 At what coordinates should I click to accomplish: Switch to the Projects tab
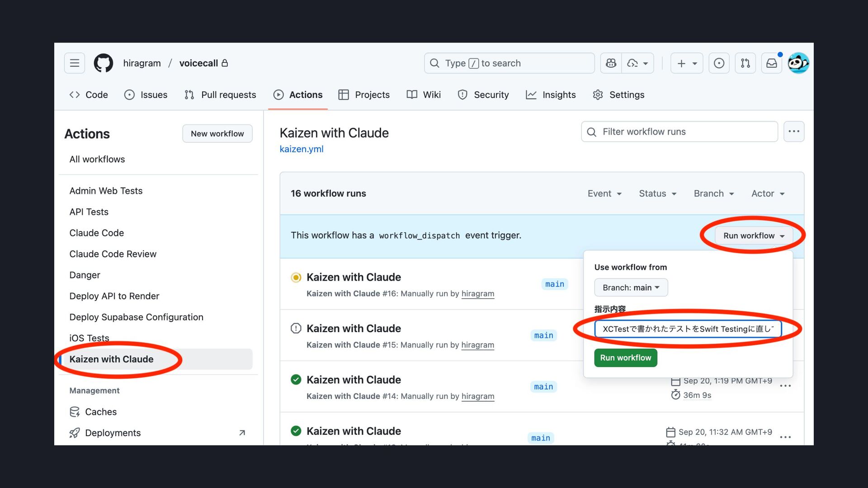pyautogui.click(x=364, y=95)
